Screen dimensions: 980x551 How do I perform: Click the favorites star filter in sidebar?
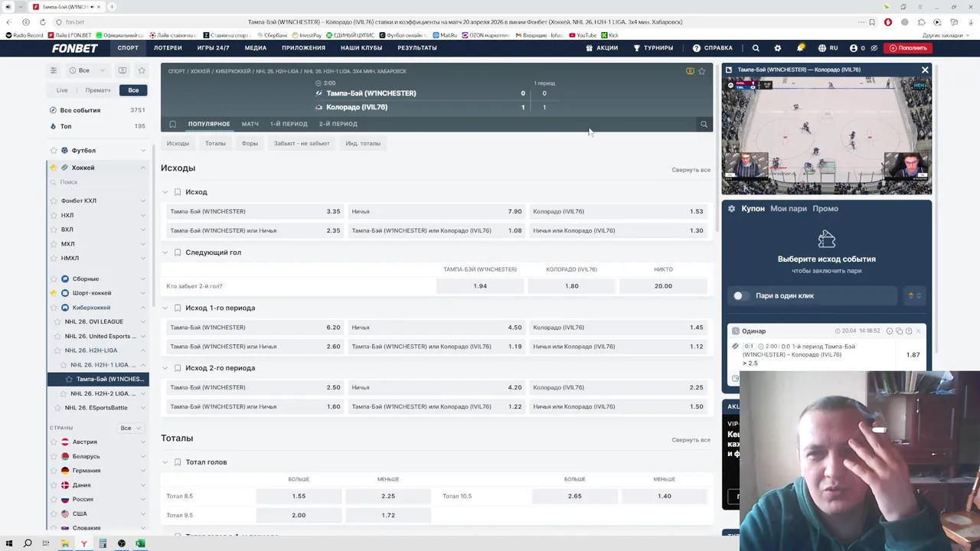(x=142, y=70)
